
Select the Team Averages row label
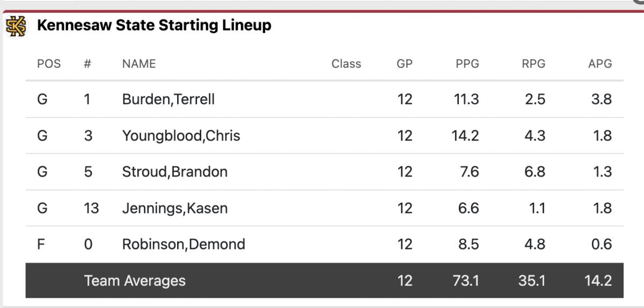click(135, 280)
